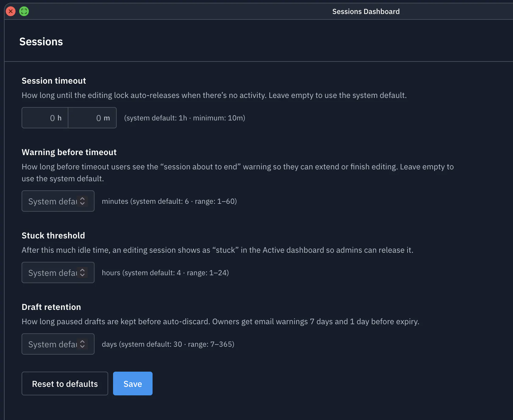Click the Warning before timeout minutes input
The image size is (513, 420).
click(x=58, y=201)
